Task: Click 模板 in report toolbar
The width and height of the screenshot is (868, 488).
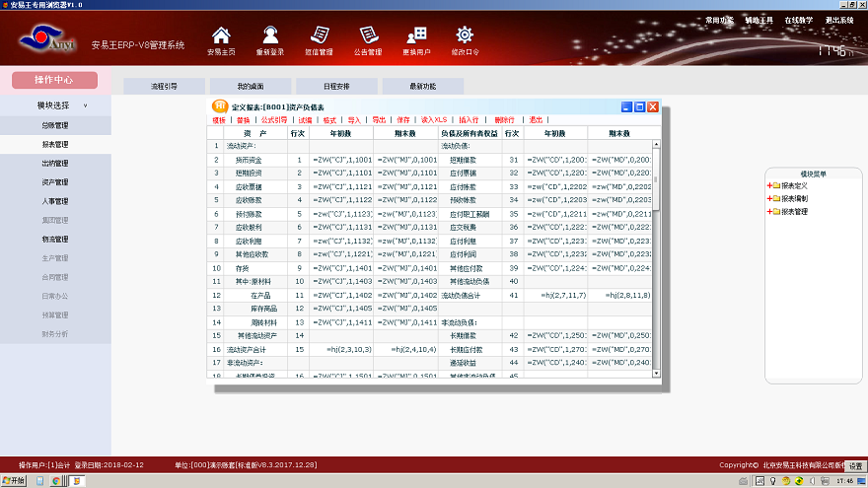Action: point(219,120)
